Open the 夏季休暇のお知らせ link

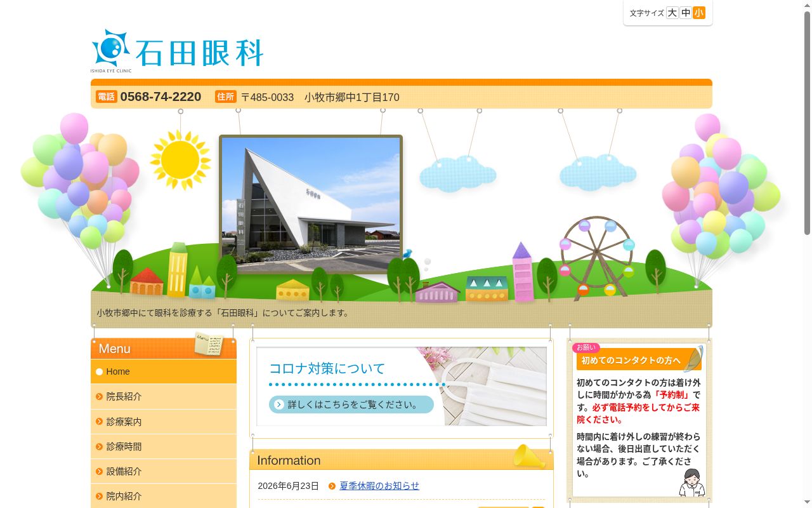point(379,486)
